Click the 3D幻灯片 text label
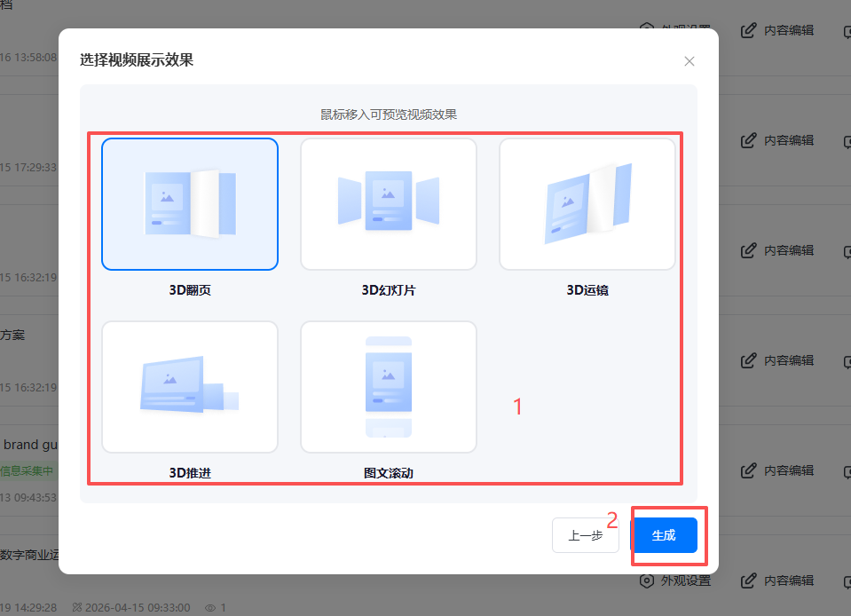 point(389,290)
